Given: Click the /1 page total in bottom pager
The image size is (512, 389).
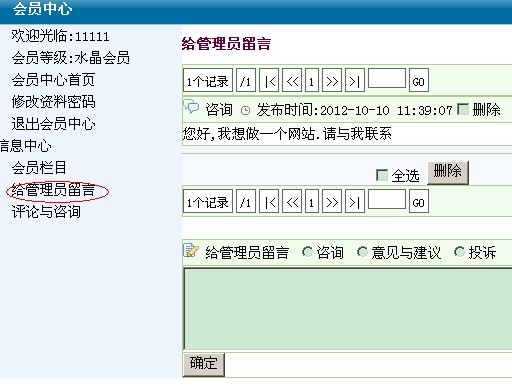Looking at the screenshot, I should click(x=246, y=201).
